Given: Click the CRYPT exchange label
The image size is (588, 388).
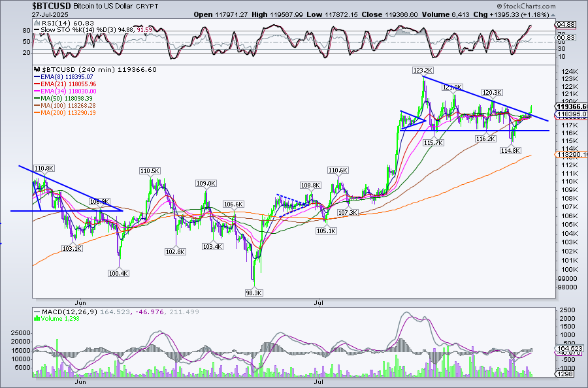Looking at the screenshot, I should tap(147, 7).
